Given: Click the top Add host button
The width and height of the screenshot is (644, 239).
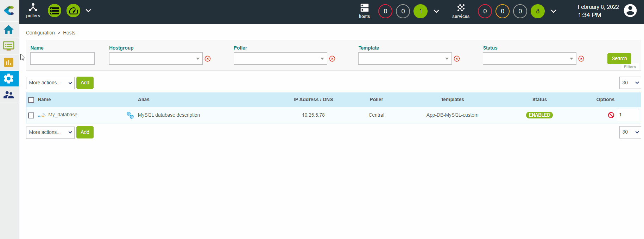Looking at the screenshot, I should pos(85,83).
